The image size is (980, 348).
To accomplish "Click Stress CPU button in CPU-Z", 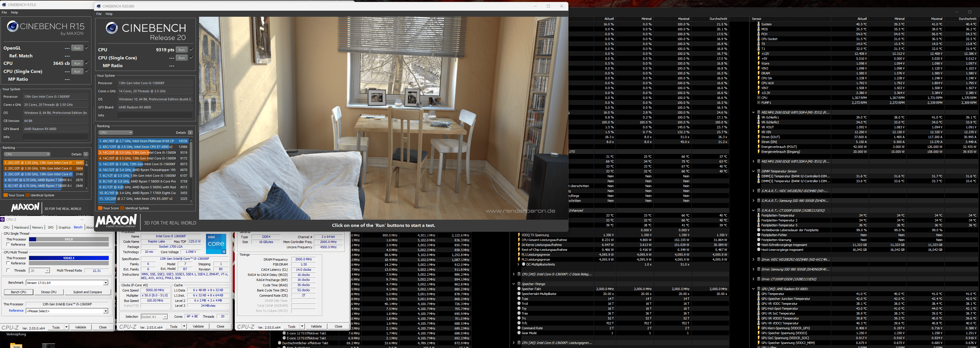I will (x=49, y=292).
